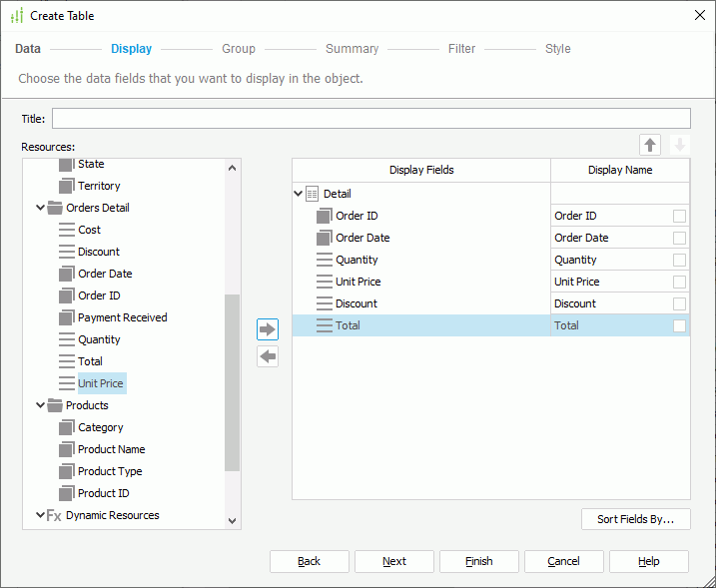
Task: Click the Display Fields column header
Action: [x=421, y=171]
